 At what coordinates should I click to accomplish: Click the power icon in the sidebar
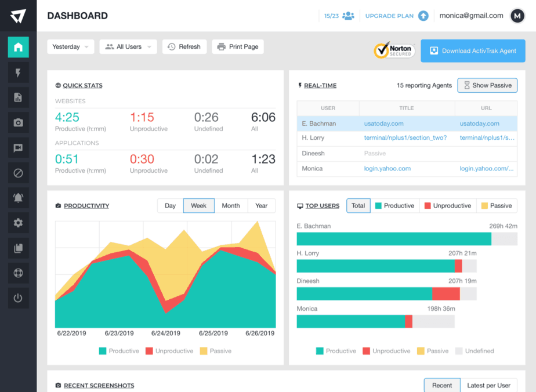pos(18,298)
